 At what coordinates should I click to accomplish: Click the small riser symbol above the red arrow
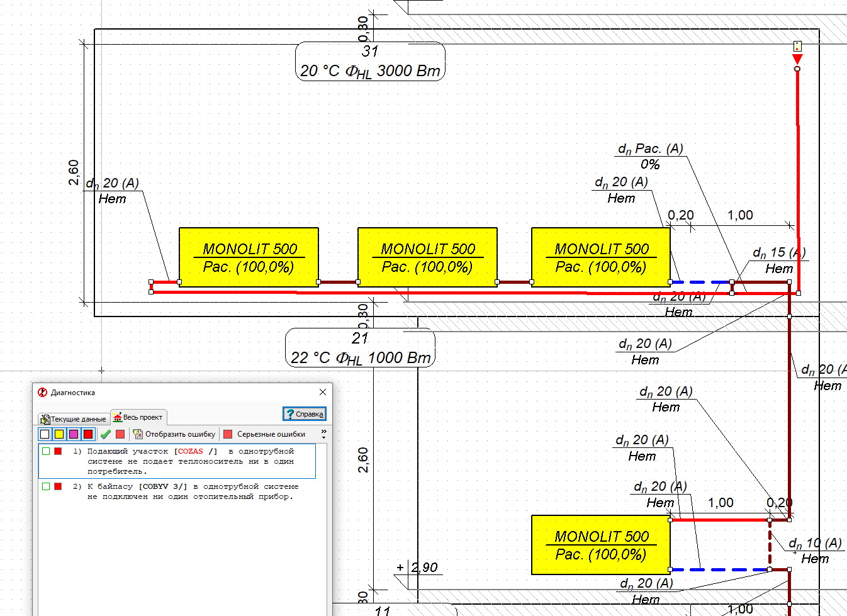[x=797, y=46]
